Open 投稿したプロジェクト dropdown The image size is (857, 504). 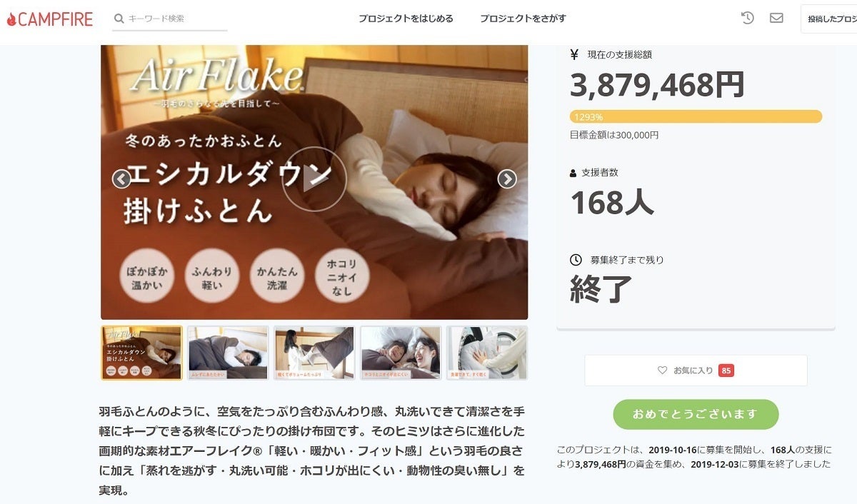(x=828, y=19)
